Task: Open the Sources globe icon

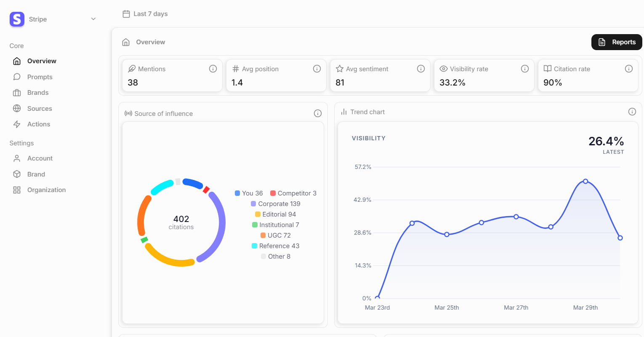Action: click(17, 108)
